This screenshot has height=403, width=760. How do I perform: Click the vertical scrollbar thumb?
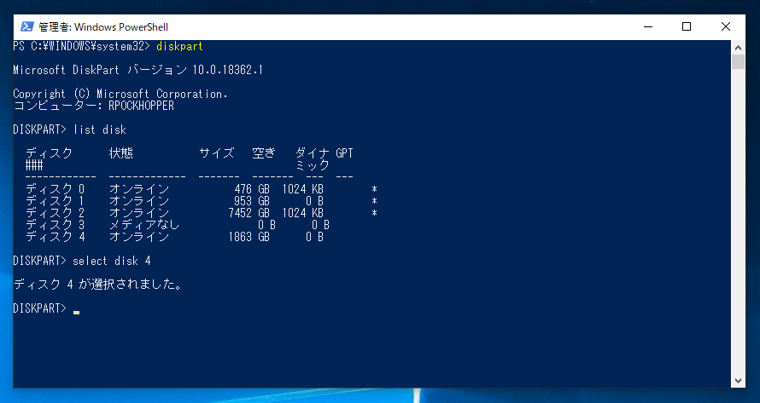pos(738,62)
